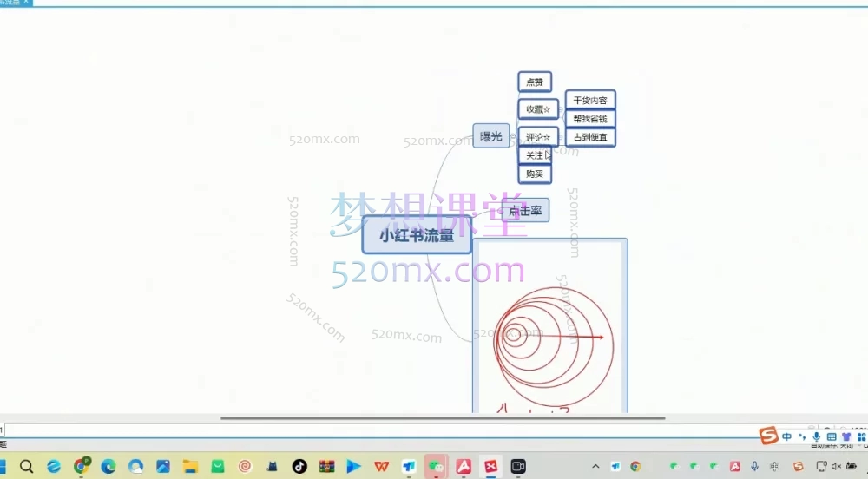The width and height of the screenshot is (868, 479).
Task: Open the TikTok app in taskbar
Action: point(299,467)
